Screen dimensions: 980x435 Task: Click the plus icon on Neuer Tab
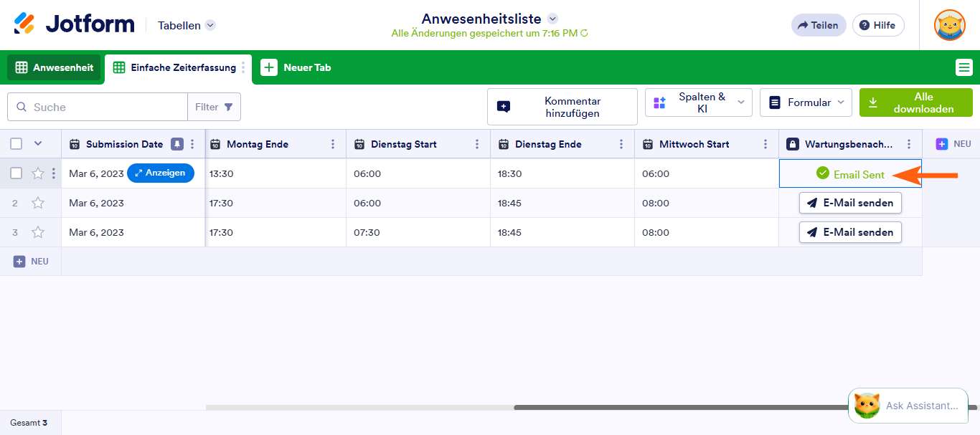click(269, 67)
